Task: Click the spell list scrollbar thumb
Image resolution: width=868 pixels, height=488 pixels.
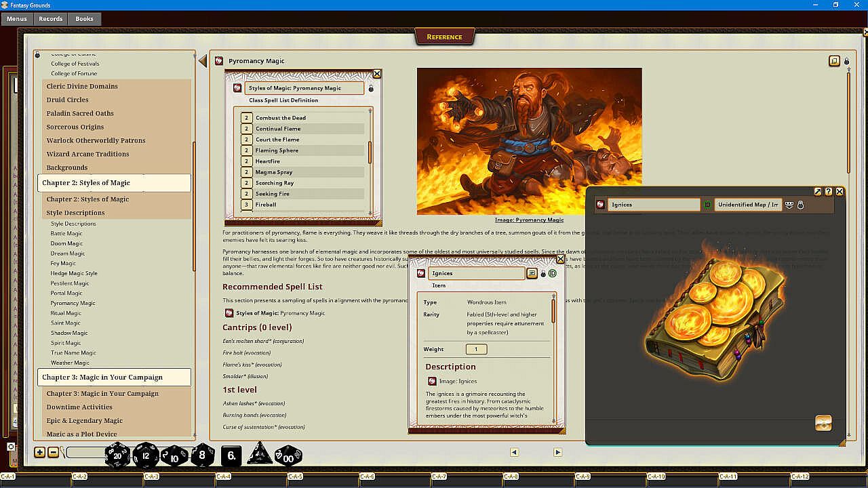Action: coord(370,152)
